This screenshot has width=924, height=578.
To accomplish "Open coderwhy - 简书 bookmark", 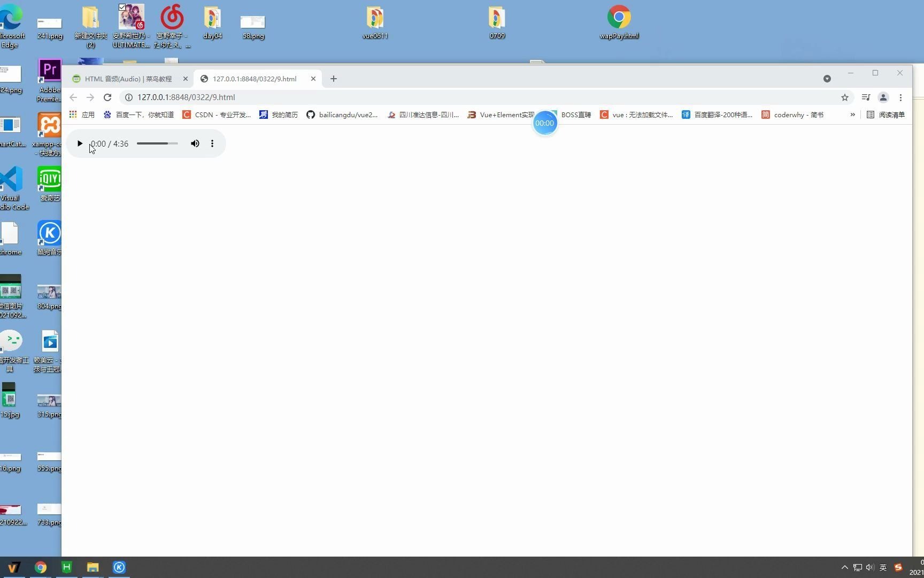I will (792, 115).
